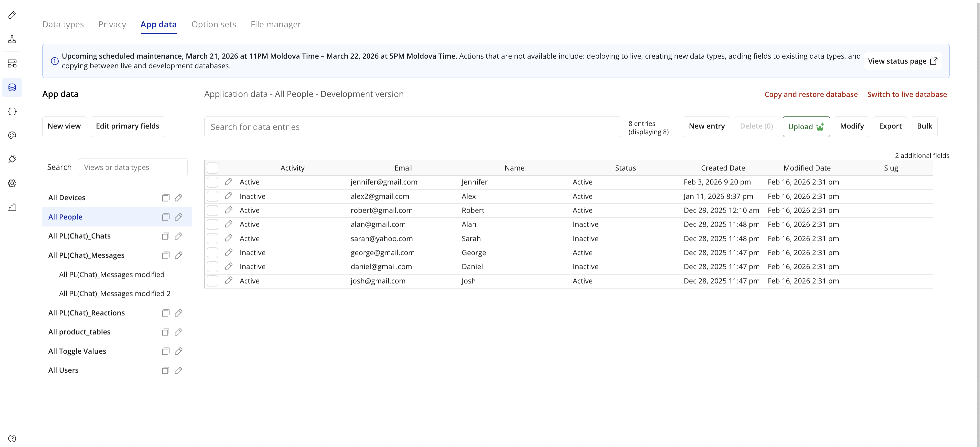Switch to the Option sets tab
This screenshot has width=980, height=447.
pyautogui.click(x=213, y=24)
